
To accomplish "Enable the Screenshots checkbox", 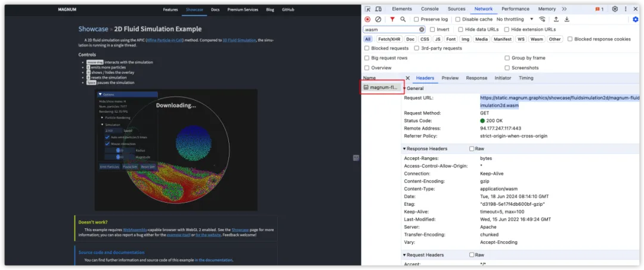I will coord(507,68).
